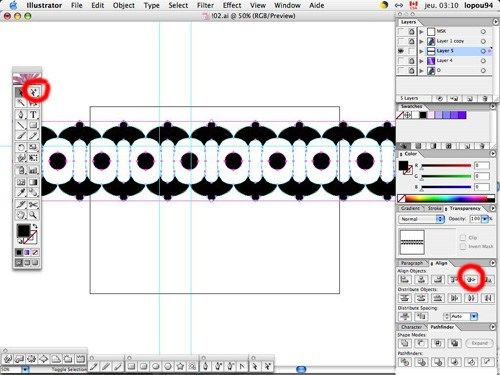Activate the Zoom tool
The image size is (500, 375).
[x=33, y=215]
